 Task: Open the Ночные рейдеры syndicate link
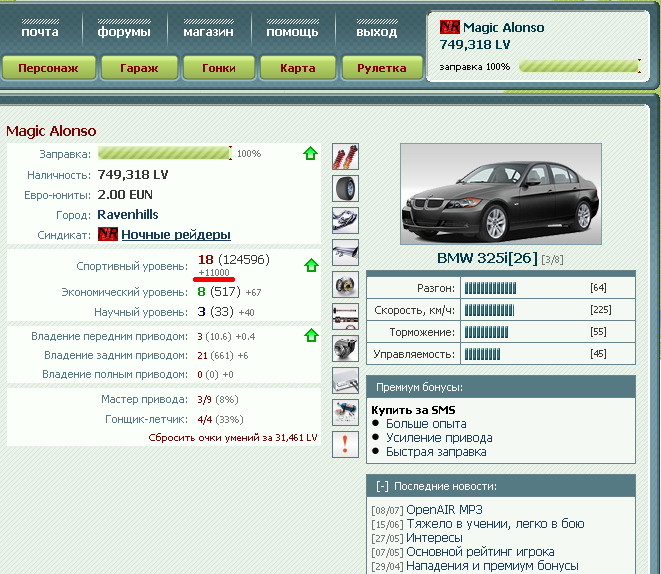click(x=176, y=234)
